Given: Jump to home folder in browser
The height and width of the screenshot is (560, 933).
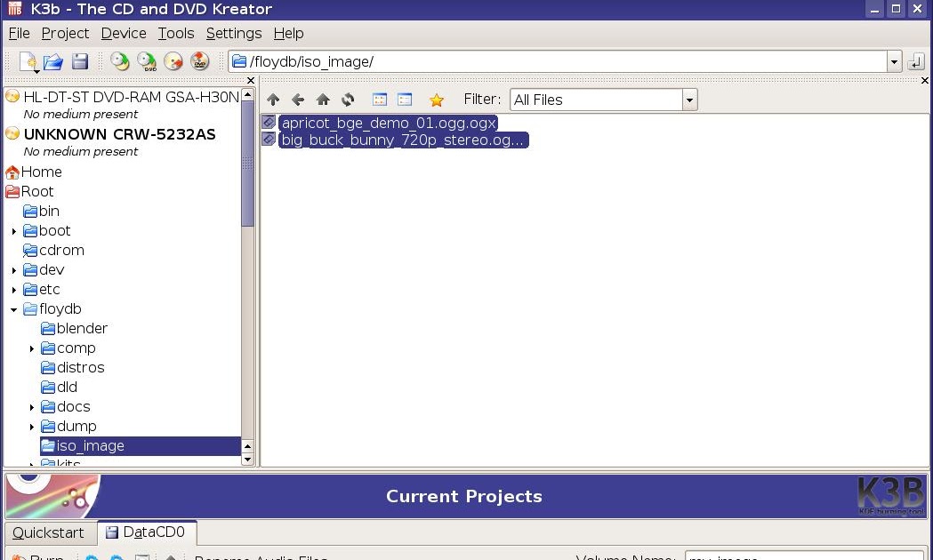Looking at the screenshot, I should (x=323, y=100).
